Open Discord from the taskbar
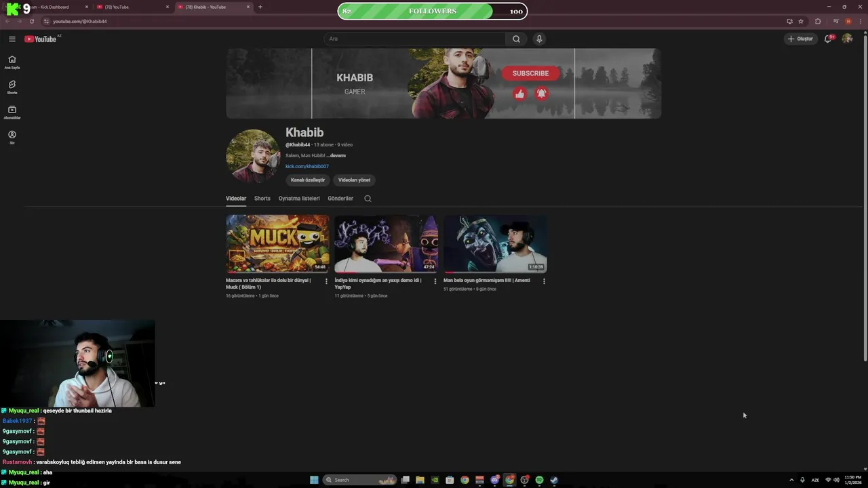This screenshot has width=868, height=488. (495, 480)
